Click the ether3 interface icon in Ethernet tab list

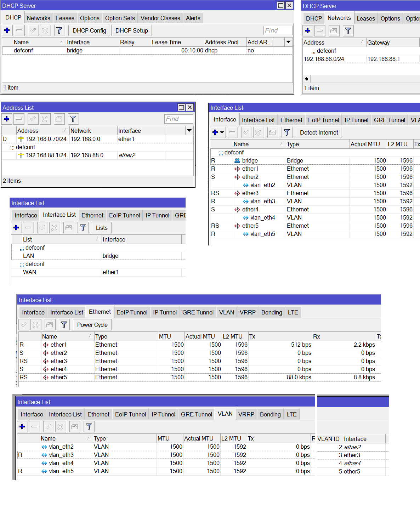pos(46,361)
